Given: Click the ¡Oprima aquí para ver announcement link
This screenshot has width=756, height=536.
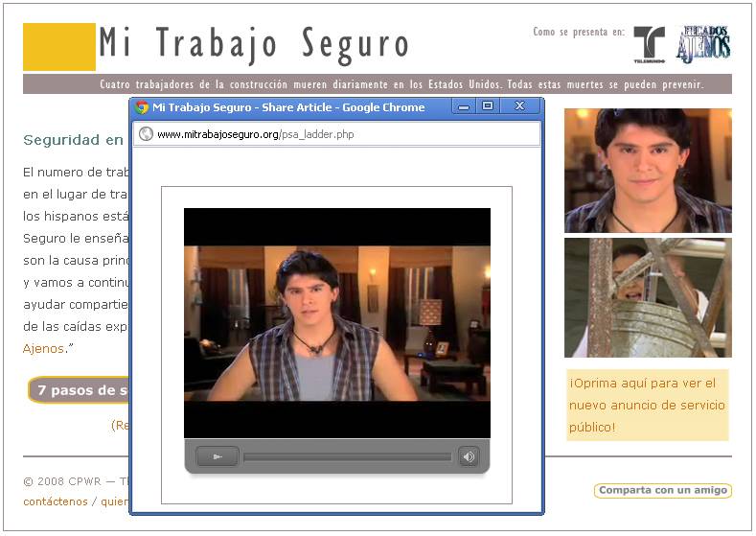Looking at the screenshot, I should pos(647,406).
